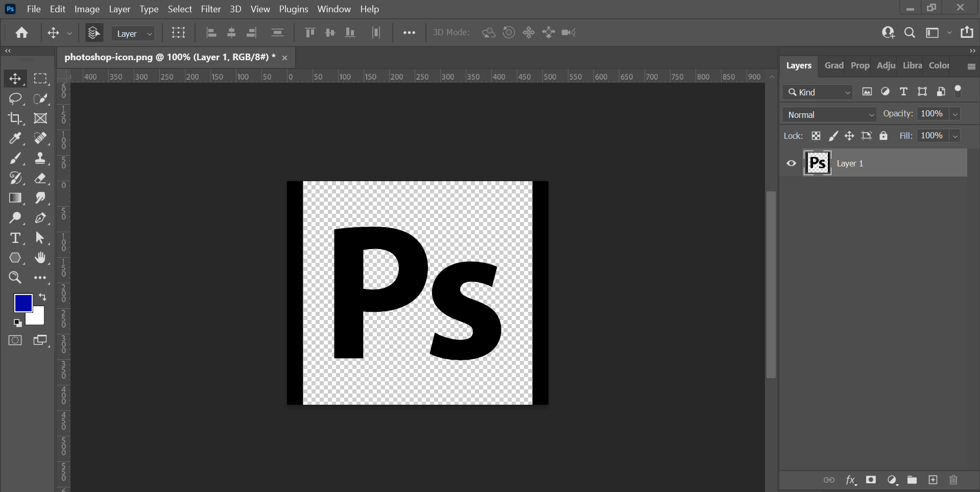Screen dimensions: 980x492
Task: Choose the Eraser tool
Action: [40, 178]
